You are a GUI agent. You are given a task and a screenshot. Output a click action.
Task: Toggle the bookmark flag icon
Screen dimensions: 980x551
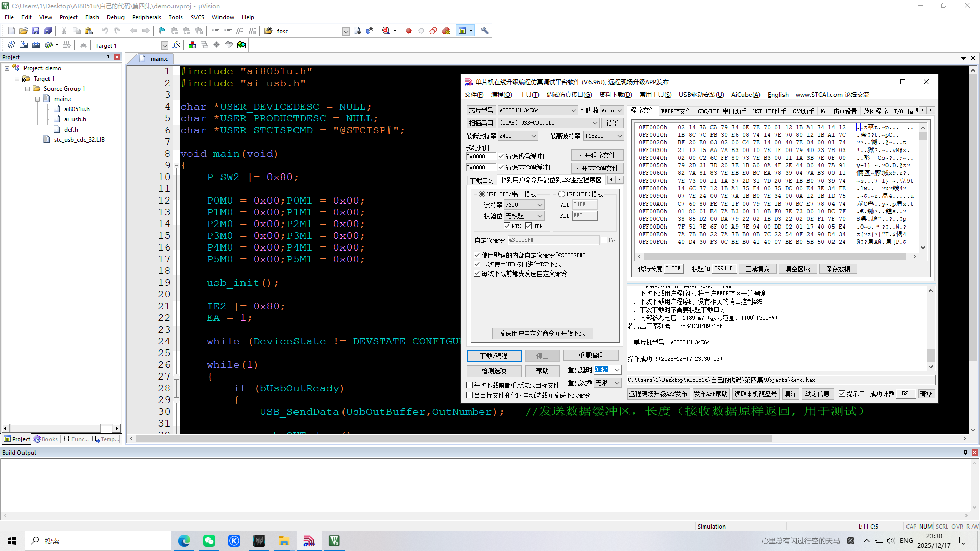click(162, 31)
